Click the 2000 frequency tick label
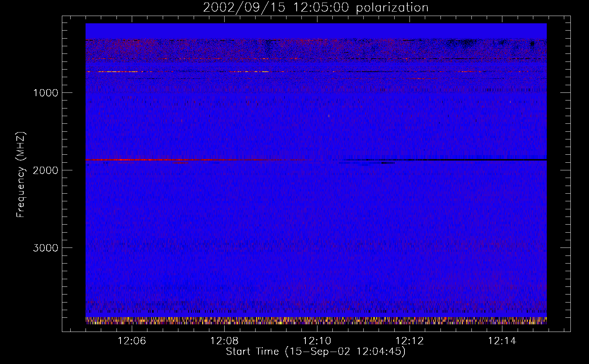The height and width of the screenshot is (364, 589). pos(46,170)
